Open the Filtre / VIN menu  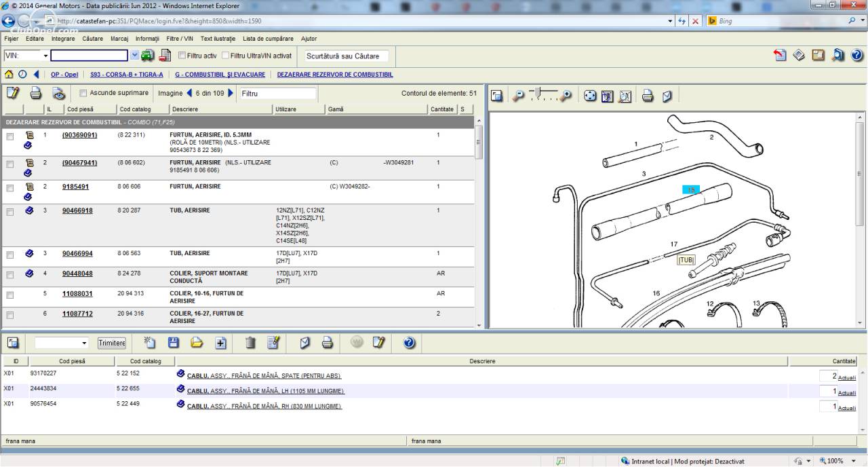[180, 39]
